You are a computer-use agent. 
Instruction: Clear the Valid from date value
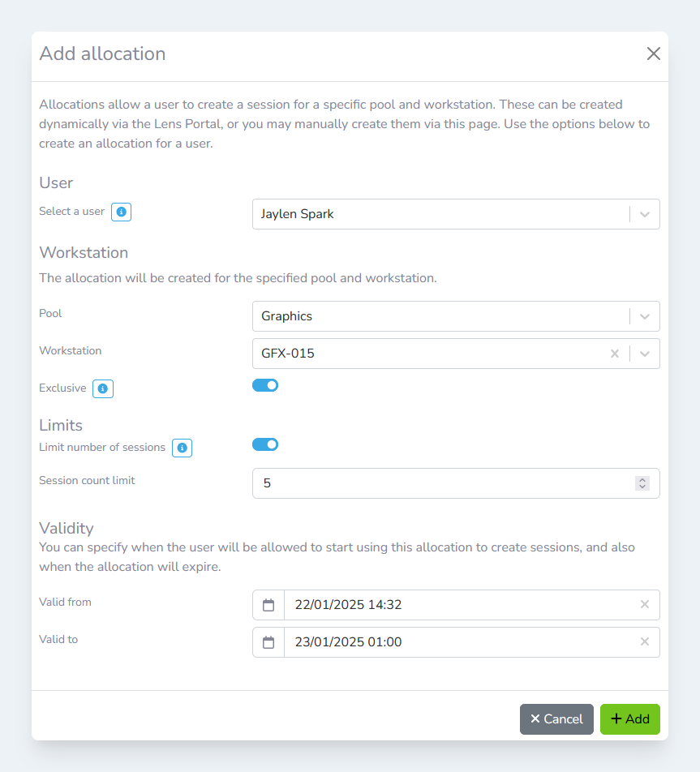pos(645,604)
